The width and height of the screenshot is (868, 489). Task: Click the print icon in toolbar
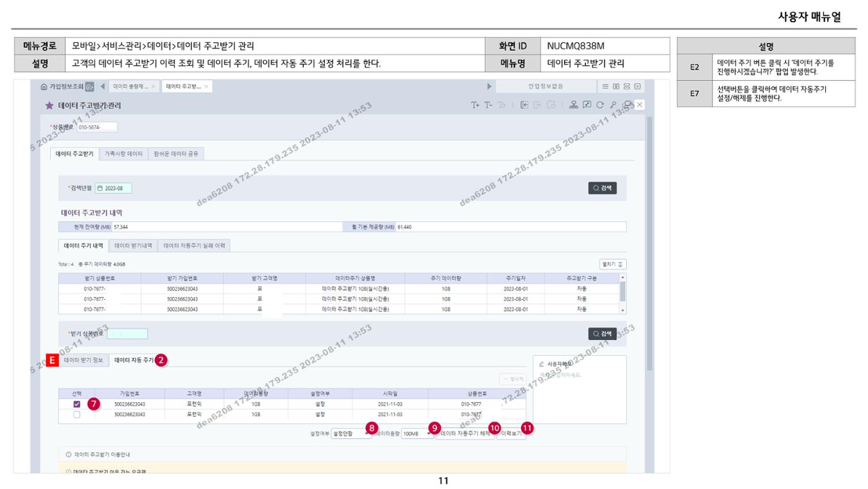[627, 105]
